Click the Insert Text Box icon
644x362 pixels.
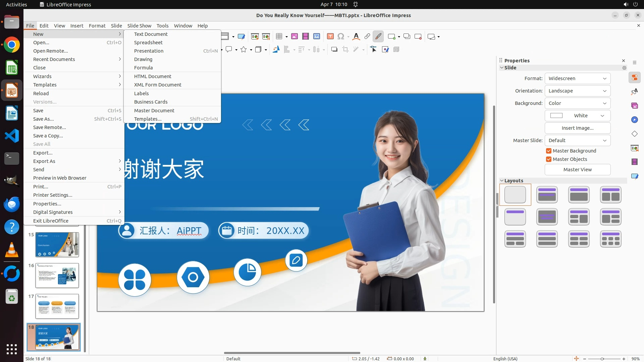pos(330,36)
